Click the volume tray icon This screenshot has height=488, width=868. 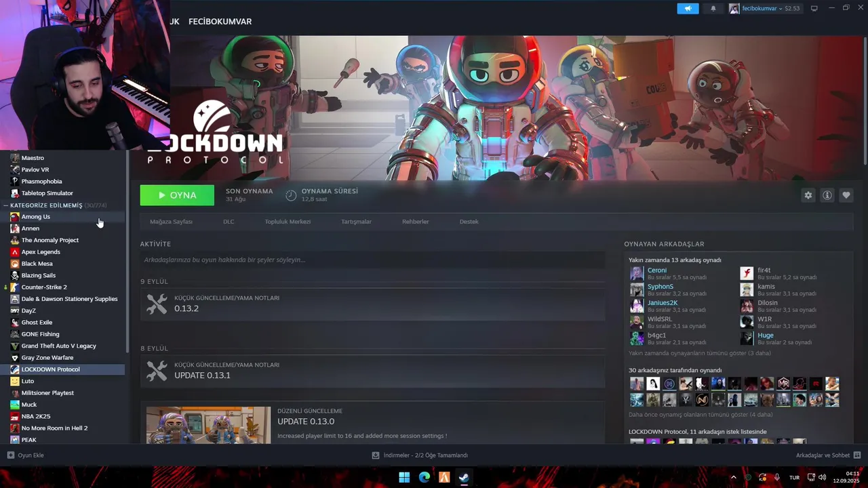click(821, 477)
